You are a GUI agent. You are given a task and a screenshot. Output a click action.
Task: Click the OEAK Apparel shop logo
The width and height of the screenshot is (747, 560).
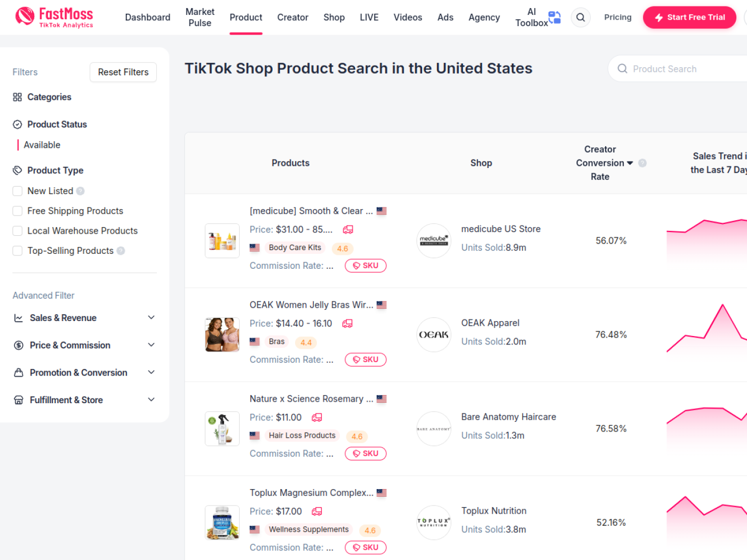click(434, 334)
